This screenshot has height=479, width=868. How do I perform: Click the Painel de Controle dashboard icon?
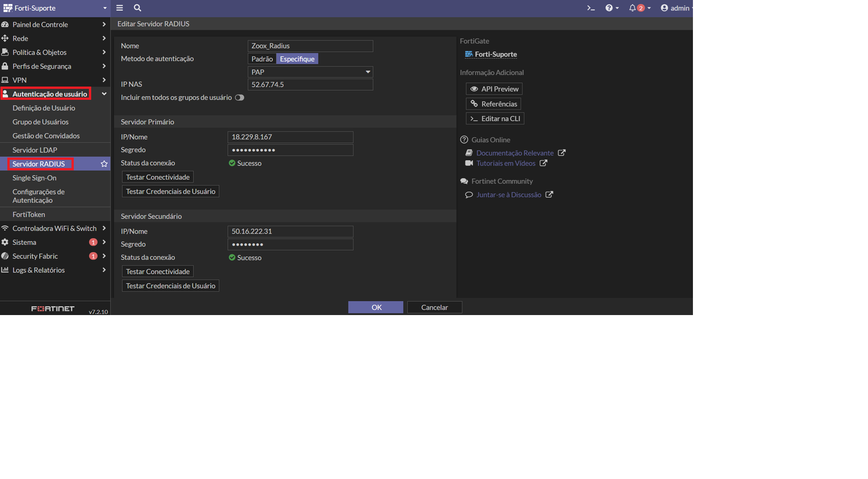[x=5, y=24]
